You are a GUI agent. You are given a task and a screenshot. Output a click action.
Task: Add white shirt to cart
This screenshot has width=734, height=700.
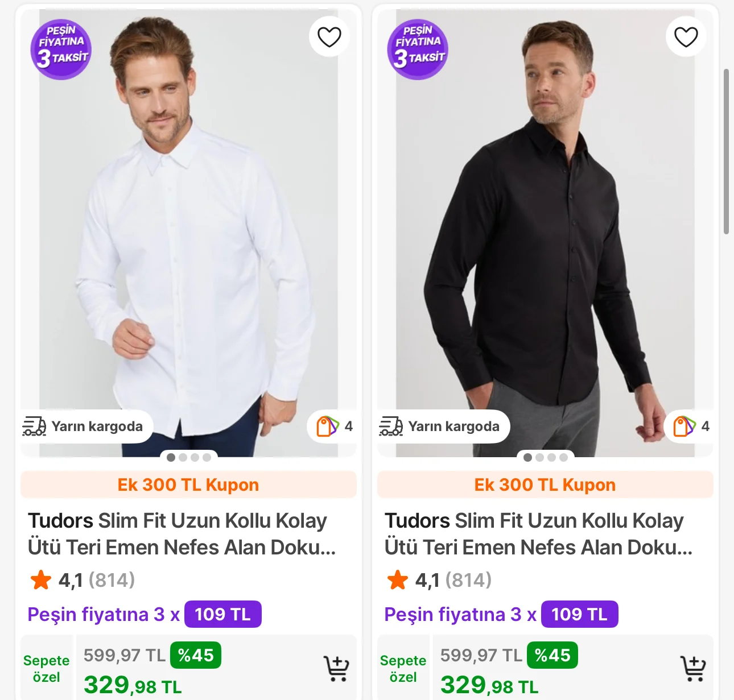pos(336,669)
